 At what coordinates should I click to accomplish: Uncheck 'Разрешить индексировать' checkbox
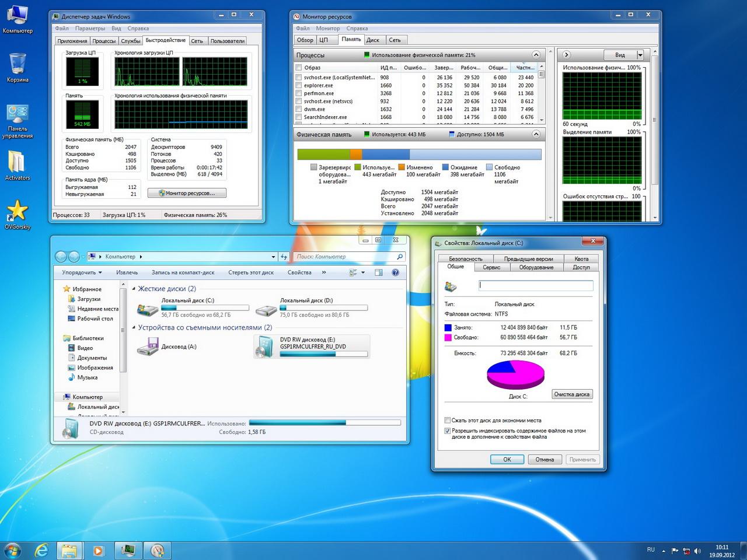point(448,431)
